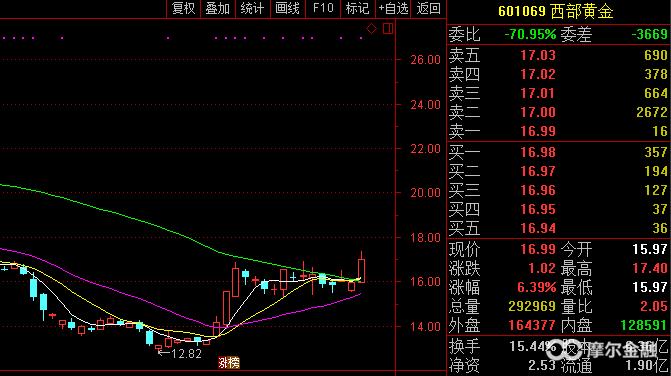Select 买五 price 16.94
Viewport: 671px width, 376px height.
[537, 228]
